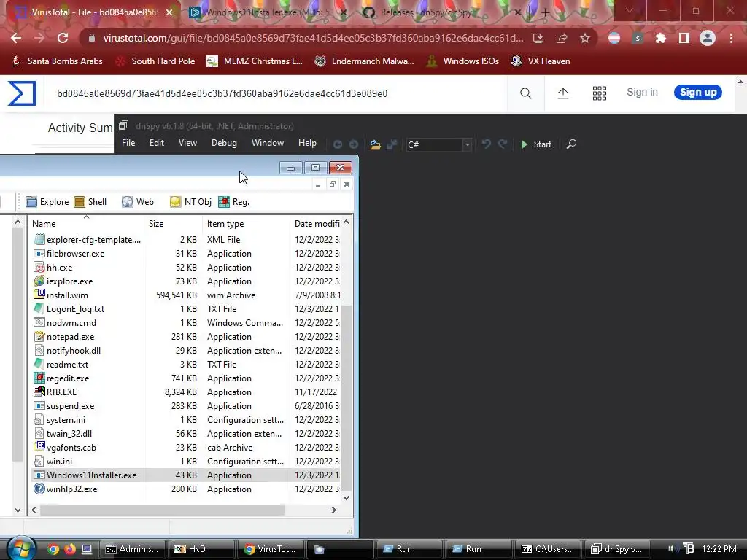
Task: Open VX Heaven bookmark
Action: 541,61
